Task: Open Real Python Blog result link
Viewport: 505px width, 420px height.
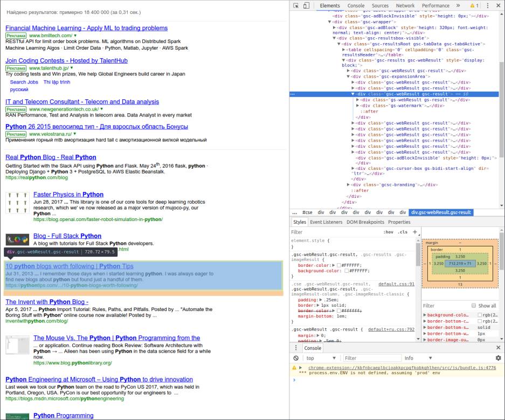Action: pyautogui.click(x=51, y=157)
